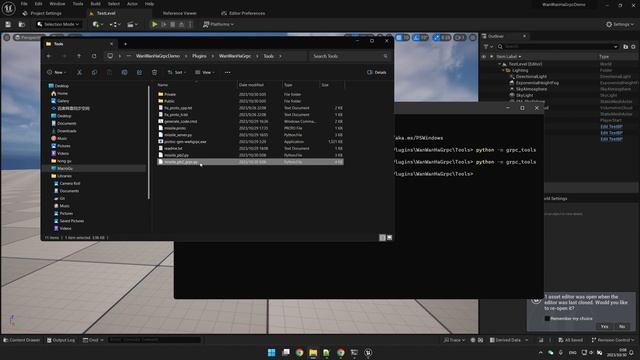Open the Build menu in Unreal Editor

click(x=96, y=4)
